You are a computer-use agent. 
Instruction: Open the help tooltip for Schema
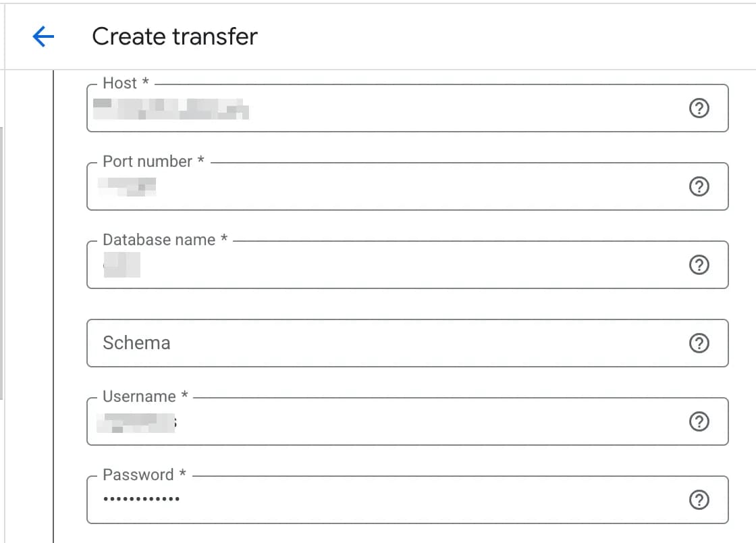(x=699, y=343)
